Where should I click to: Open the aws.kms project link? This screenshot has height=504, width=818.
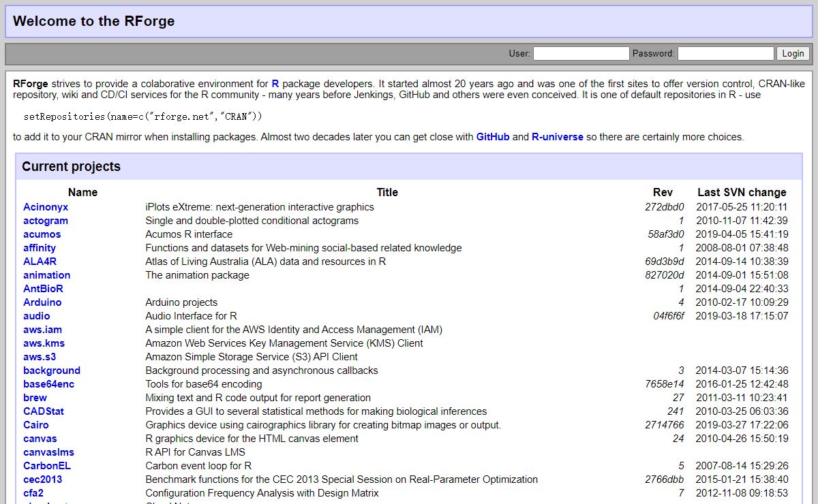tap(44, 343)
